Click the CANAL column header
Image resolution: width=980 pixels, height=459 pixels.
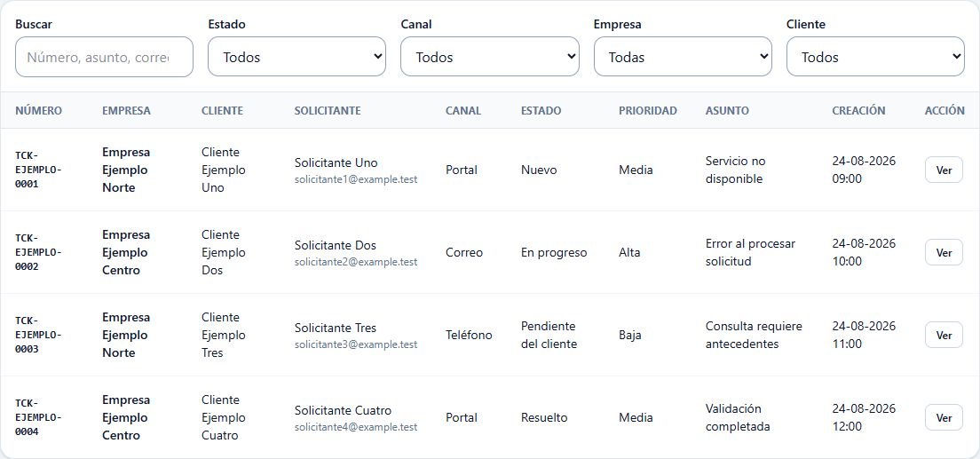(463, 111)
